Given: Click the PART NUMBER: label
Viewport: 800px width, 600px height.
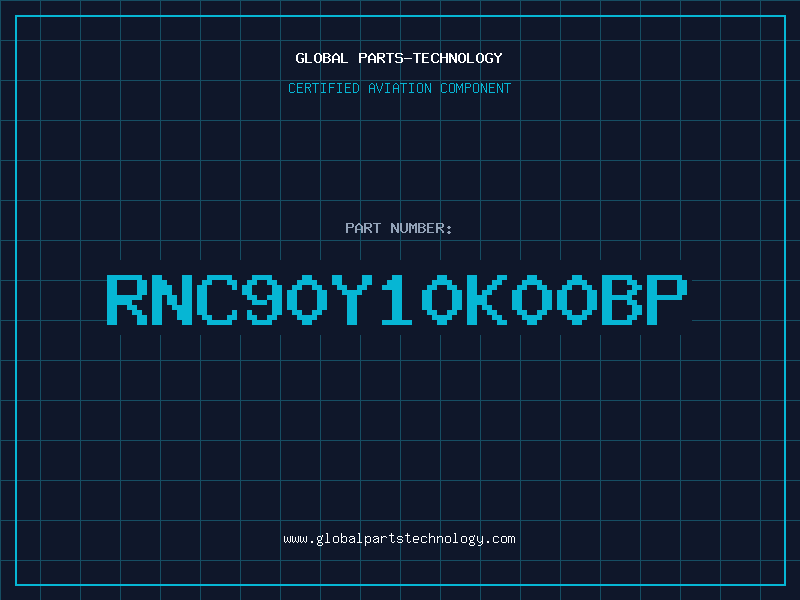Looking at the screenshot, I should click(x=399, y=228).
